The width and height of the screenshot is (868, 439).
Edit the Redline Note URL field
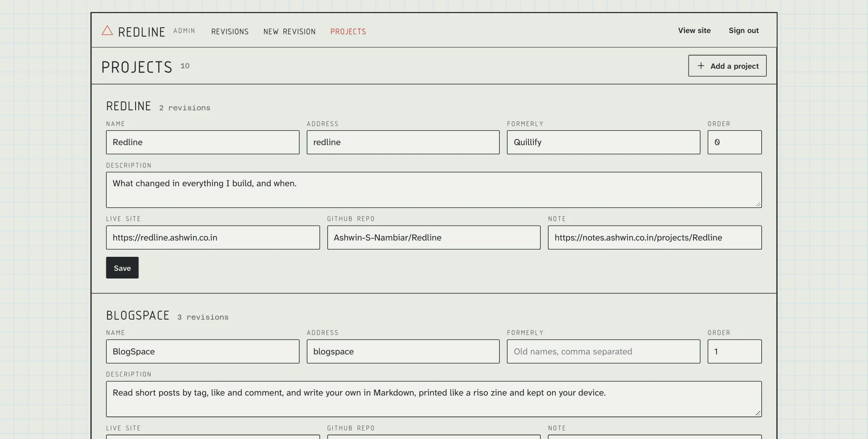point(655,237)
